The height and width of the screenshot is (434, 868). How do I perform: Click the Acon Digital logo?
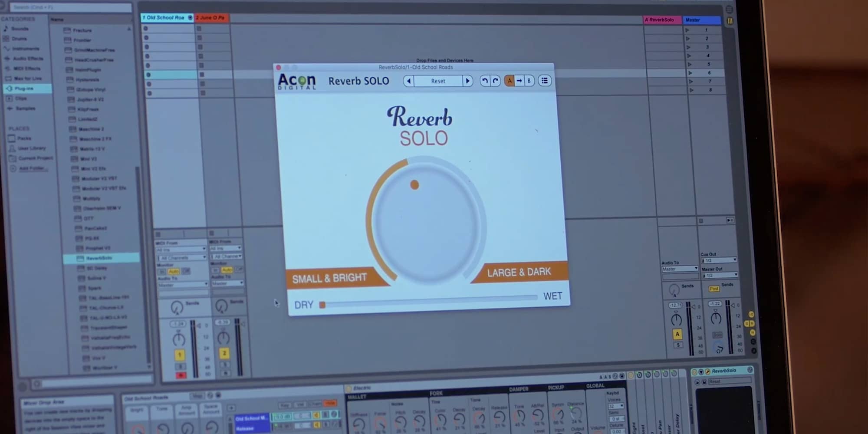pos(297,81)
